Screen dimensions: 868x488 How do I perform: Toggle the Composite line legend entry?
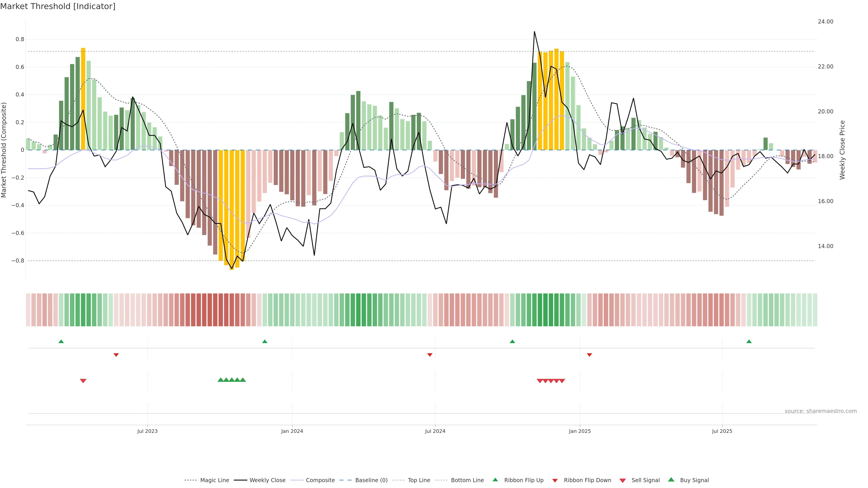pyautogui.click(x=320, y=480)
